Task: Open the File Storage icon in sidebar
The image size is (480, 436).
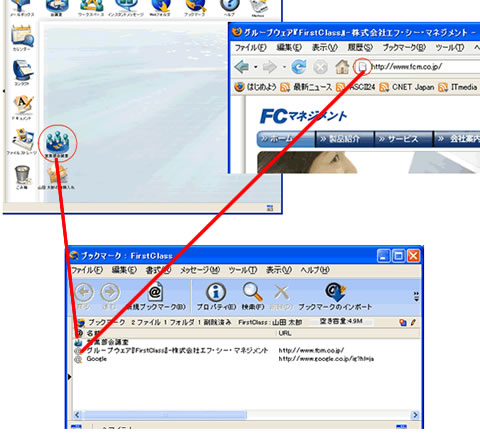Action: [x=22, y=141]
